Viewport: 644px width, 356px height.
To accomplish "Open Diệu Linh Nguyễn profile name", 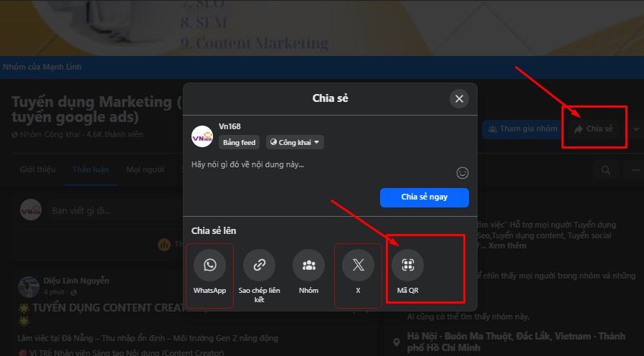I will (x=77, y=281).
